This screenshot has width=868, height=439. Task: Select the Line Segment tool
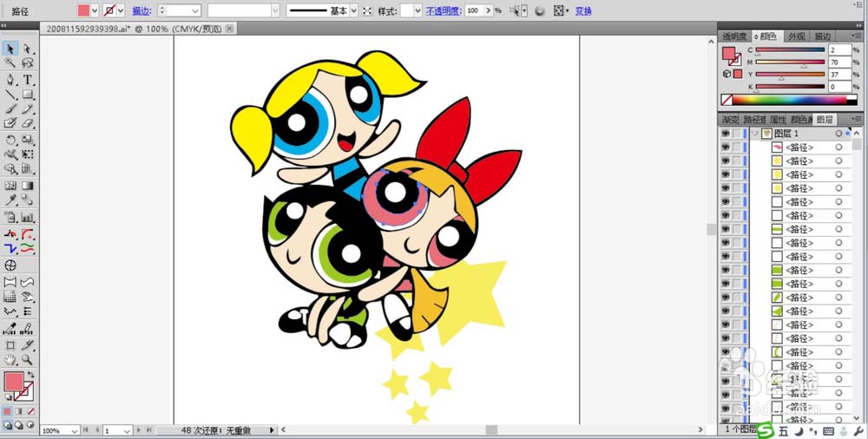tap(10, 95)
